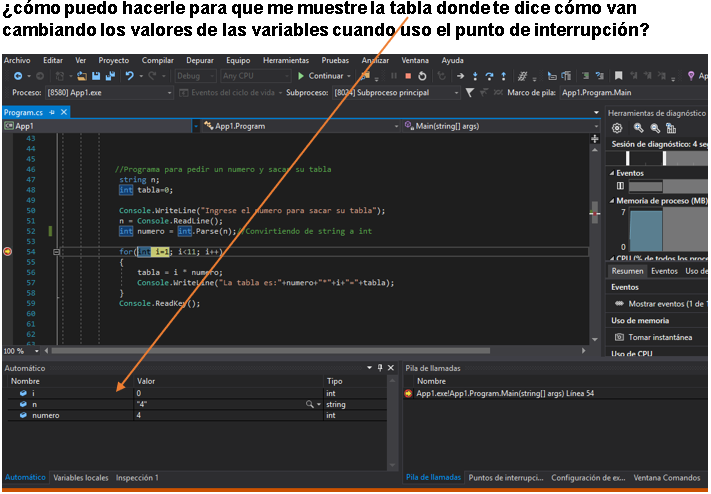Pin the Automático panel with pushpin icon
The height and width of the screenshot is (494, 711).
[x=380, y=368]
